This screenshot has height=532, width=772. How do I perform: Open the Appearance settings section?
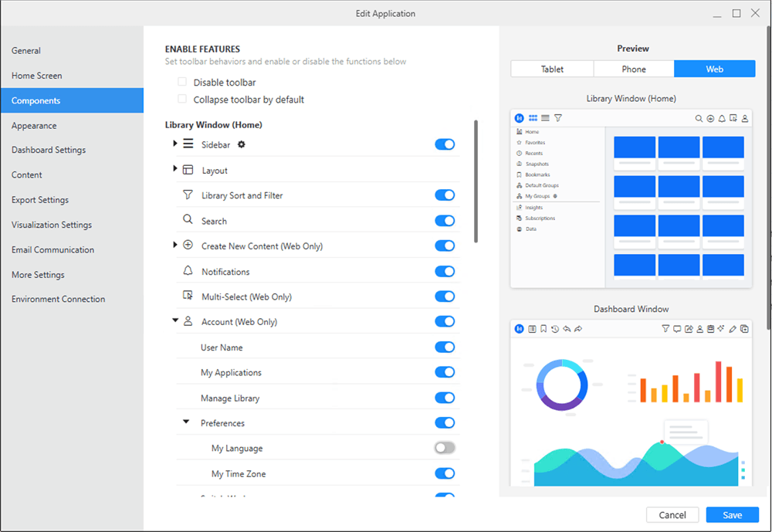click(34, 125)
